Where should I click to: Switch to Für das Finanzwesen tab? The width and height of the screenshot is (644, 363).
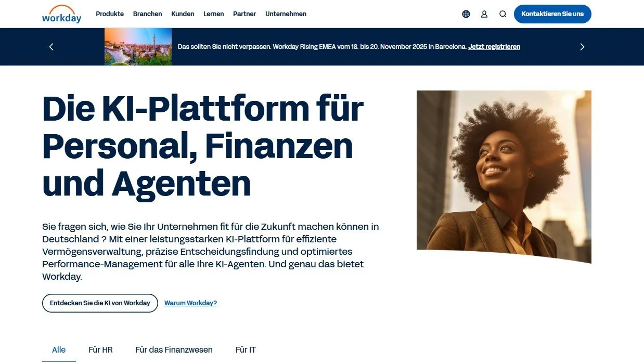coord(174,350)
